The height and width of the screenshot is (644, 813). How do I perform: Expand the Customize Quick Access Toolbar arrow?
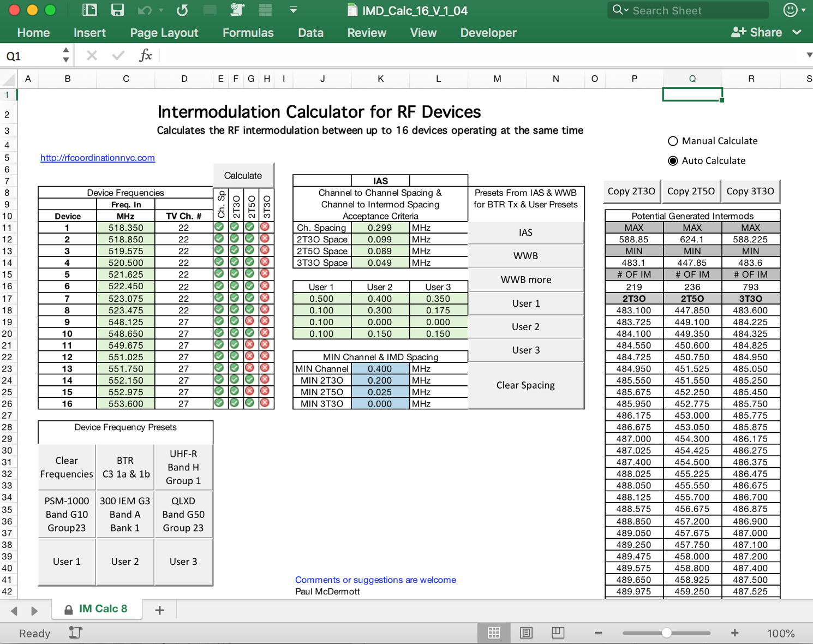(293, 10)
